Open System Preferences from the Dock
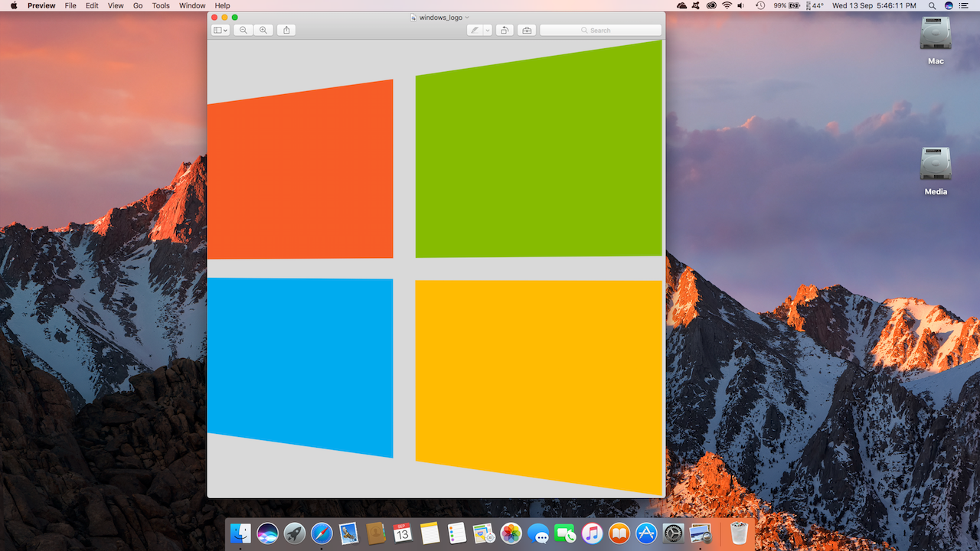Viewport: 980px width, 551px height. (x=673, y=533)
